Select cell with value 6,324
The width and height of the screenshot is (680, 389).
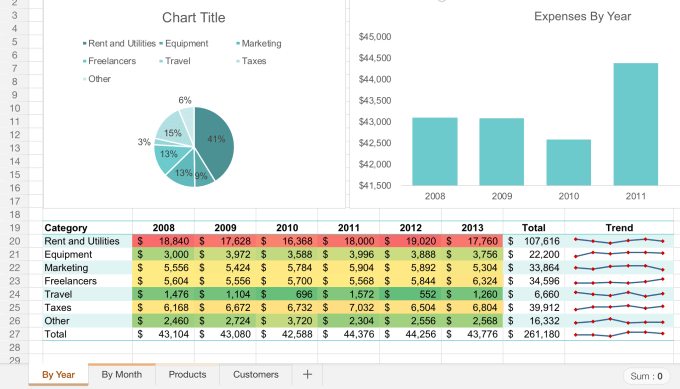(472, 281)
